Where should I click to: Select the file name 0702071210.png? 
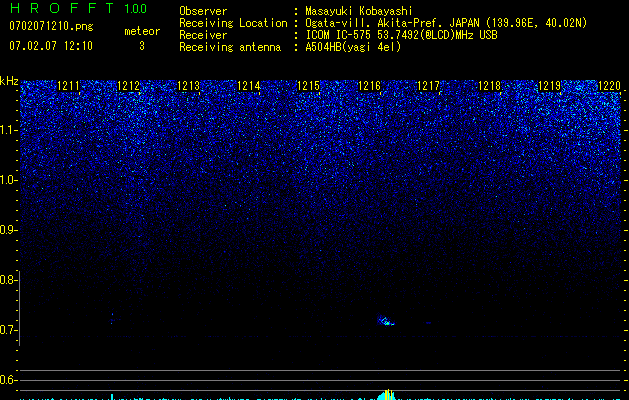[51, 26]
